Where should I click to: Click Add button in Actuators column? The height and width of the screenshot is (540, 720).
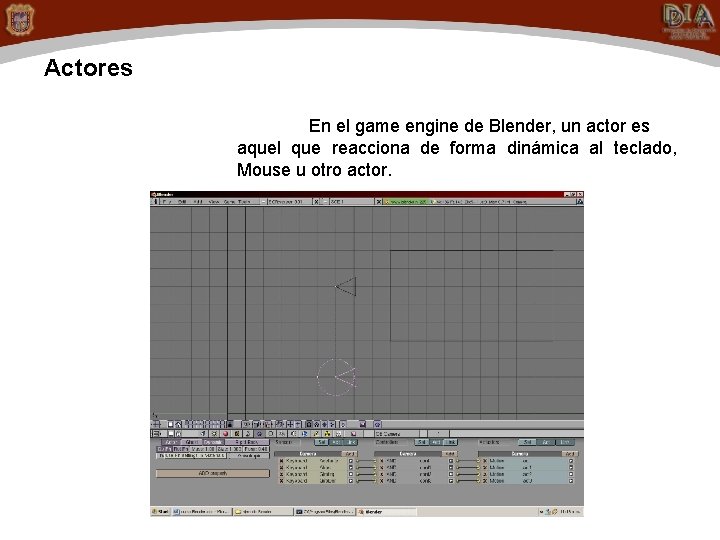point(570,454)
